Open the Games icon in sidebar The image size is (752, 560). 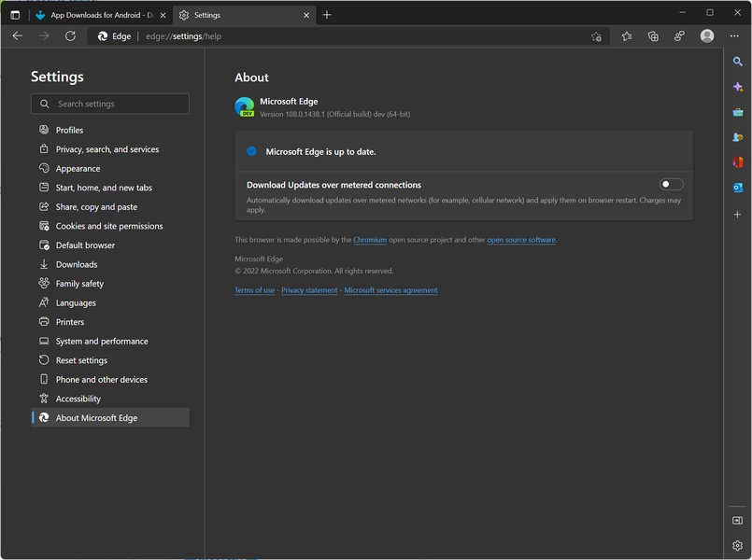click(x=737, y=137)
